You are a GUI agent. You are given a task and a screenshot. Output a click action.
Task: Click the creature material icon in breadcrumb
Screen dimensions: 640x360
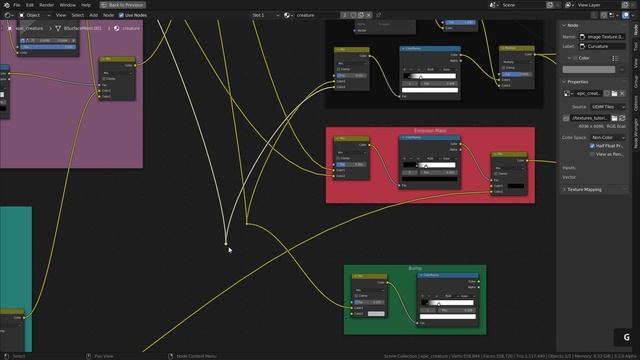117,29
